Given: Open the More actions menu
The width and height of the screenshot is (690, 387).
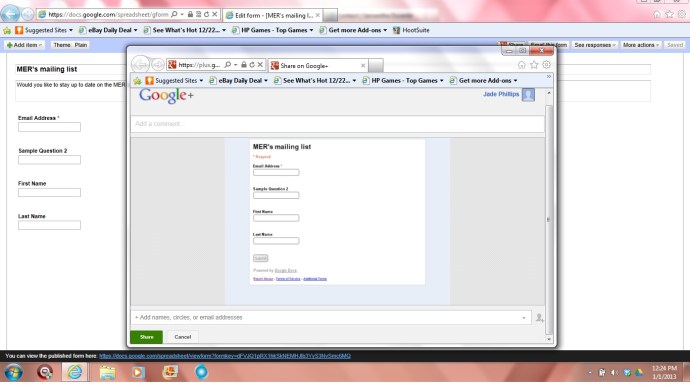Looking at the screenshot, I should click(641, 45).
